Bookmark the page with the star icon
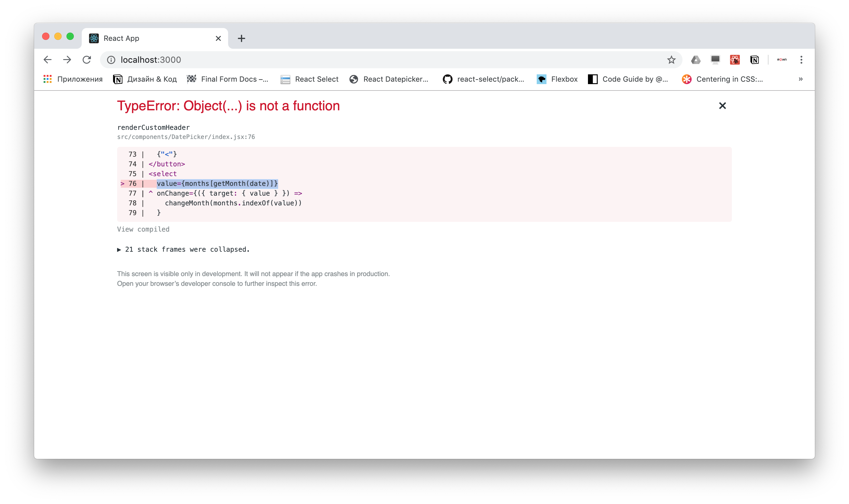 point(671,60)
